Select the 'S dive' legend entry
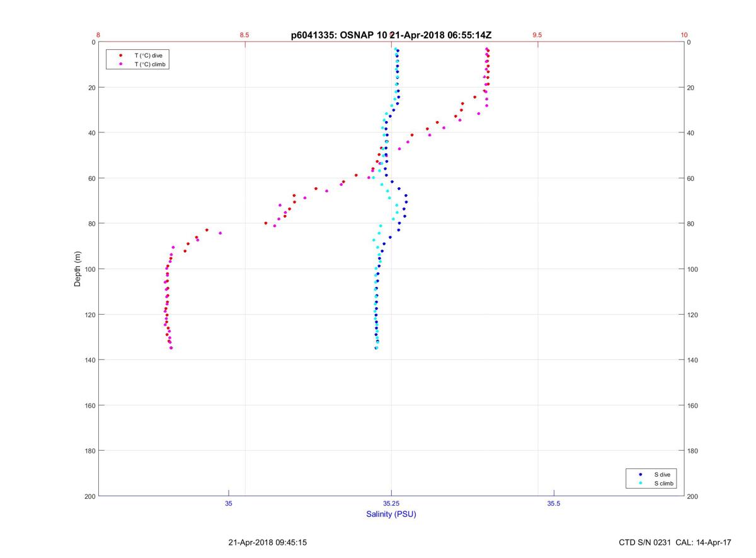This screenshot has width=756, height=558. pos(661,474)
